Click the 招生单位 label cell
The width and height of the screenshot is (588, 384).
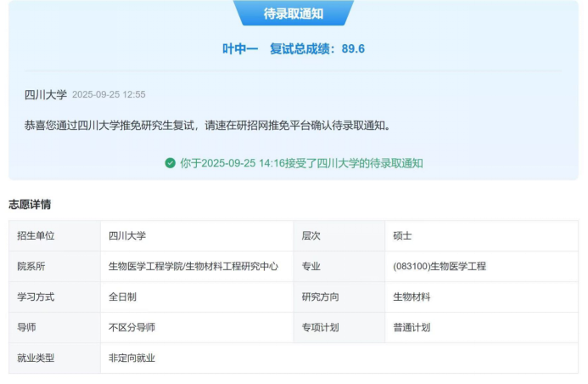tap(55, 235)
